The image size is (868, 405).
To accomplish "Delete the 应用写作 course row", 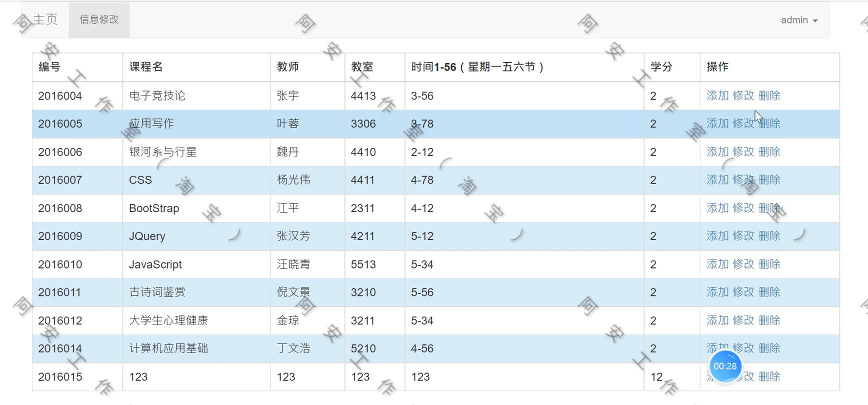I will click(769, 123).
